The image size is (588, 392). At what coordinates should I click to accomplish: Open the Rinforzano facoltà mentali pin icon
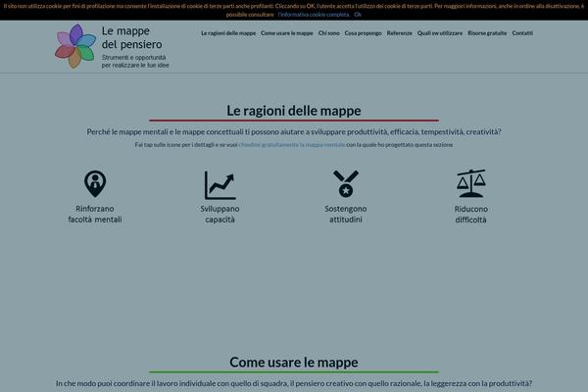tap(95, 184)
